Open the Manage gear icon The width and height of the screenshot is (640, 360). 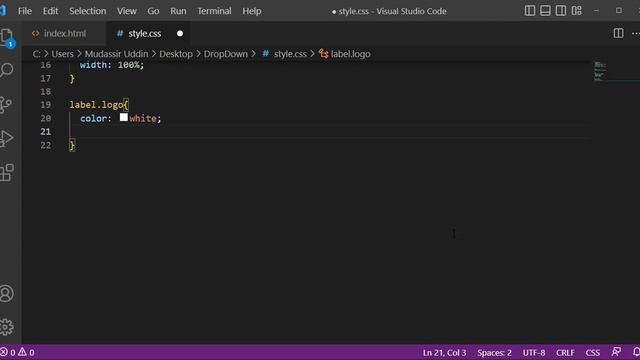(7, 327)
